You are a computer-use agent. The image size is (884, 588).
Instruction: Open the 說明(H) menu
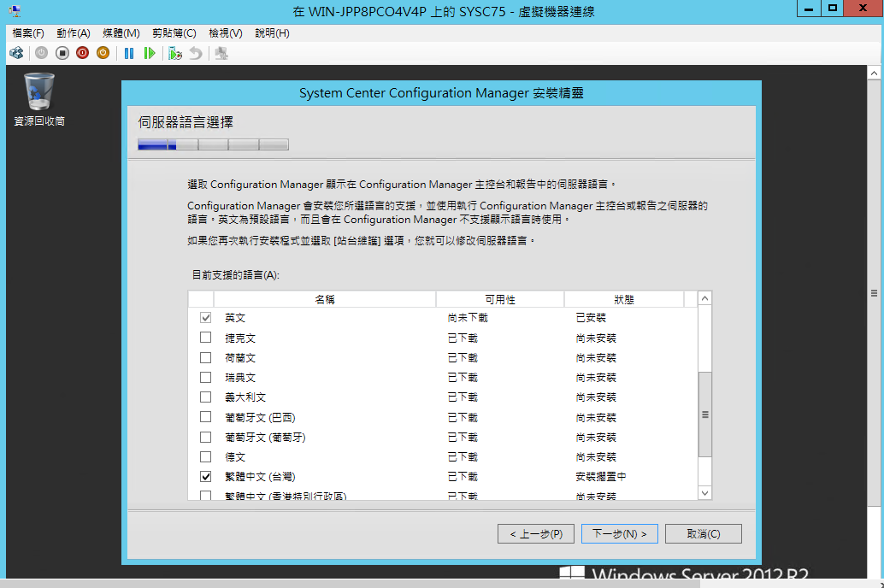(273, 33)
